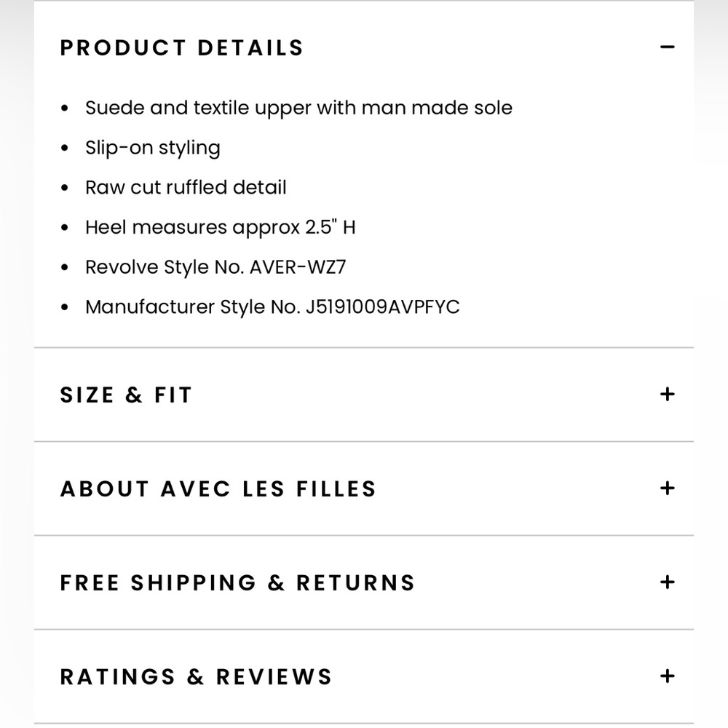
Task: Click the Raw cut ruffled detail line
Action: coord(186,187)
